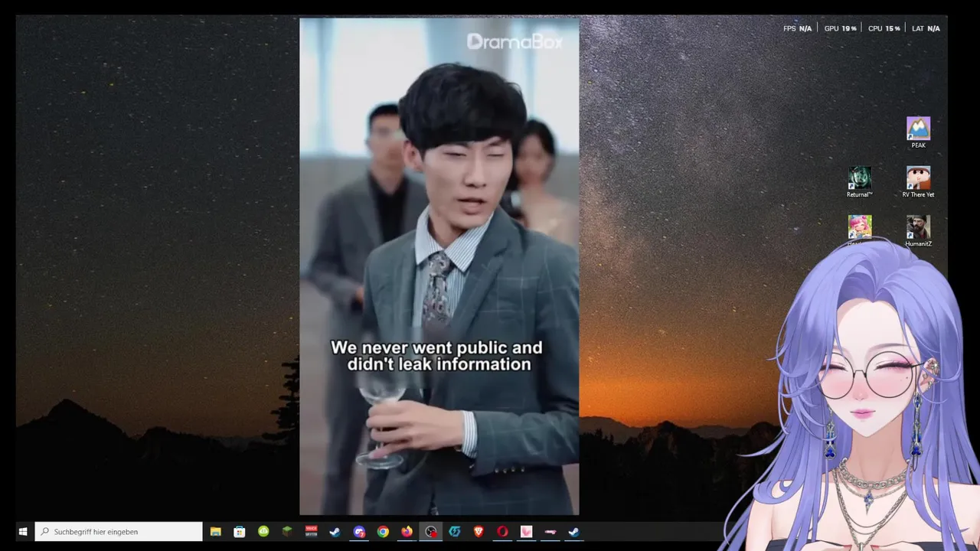Select the pink anime girl desktop shortcut

859,228
